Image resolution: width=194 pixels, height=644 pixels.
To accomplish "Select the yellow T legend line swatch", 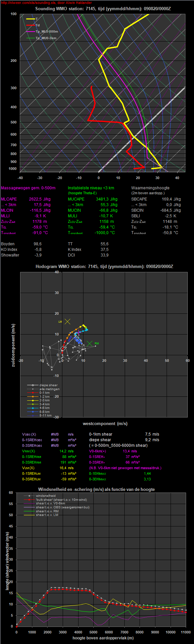I will point(30,19).
